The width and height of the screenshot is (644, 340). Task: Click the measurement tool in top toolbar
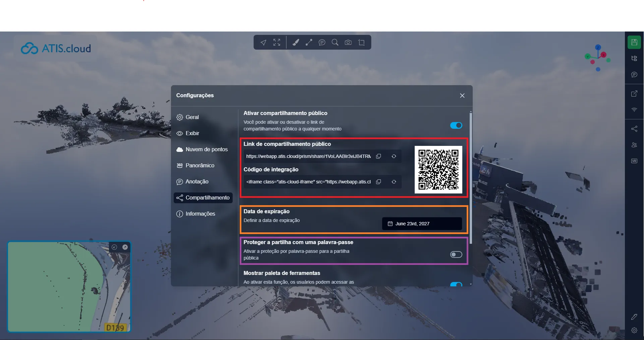click(309, 42)
